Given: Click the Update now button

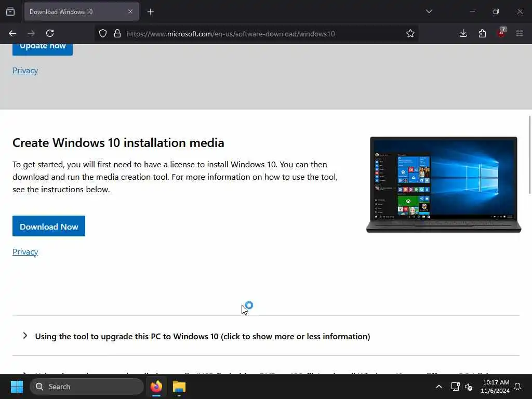Looking at the screenshot, I should click(43, 49).
